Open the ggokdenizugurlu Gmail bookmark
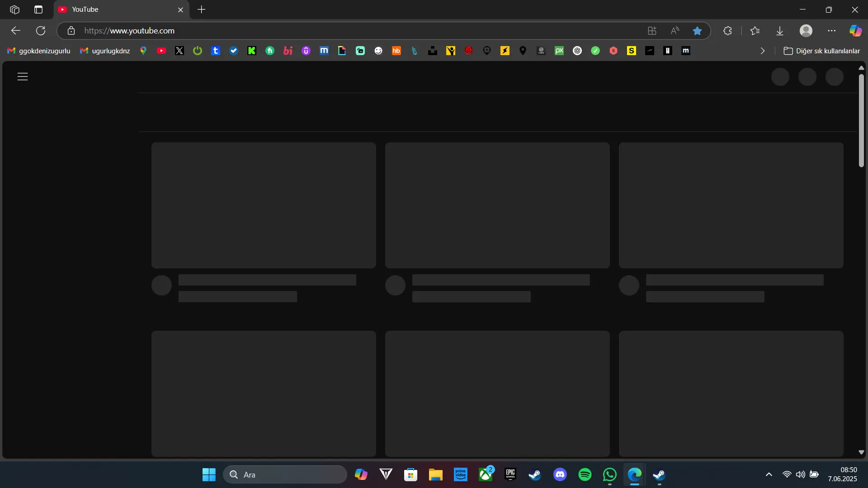The image size is (868, 488). (39, 51)
